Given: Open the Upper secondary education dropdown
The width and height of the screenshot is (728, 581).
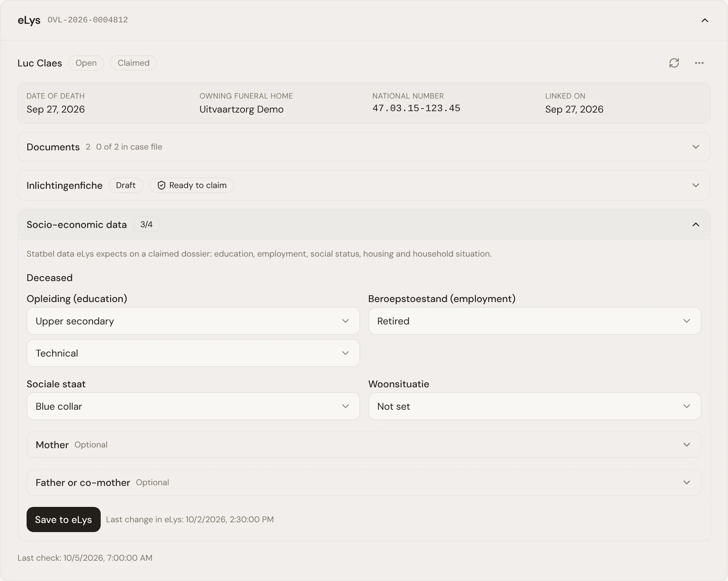Looking at the screenshot, I should pos(193,321).
